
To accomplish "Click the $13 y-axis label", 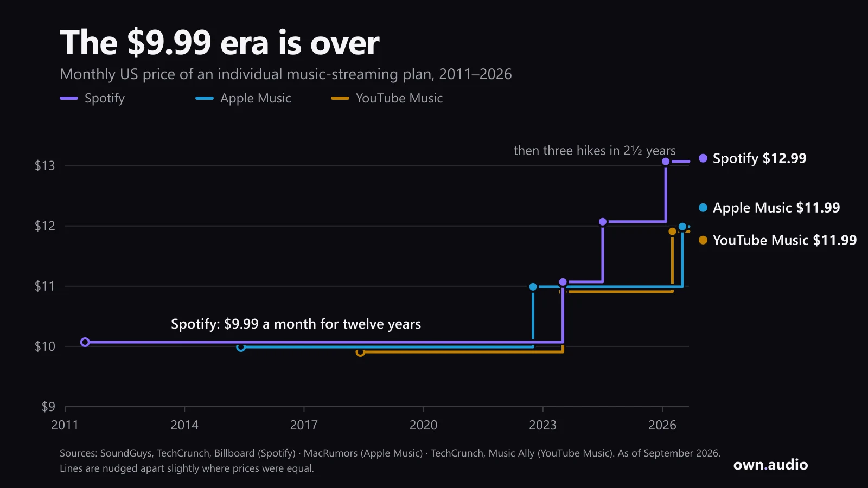I will (45, 166).
